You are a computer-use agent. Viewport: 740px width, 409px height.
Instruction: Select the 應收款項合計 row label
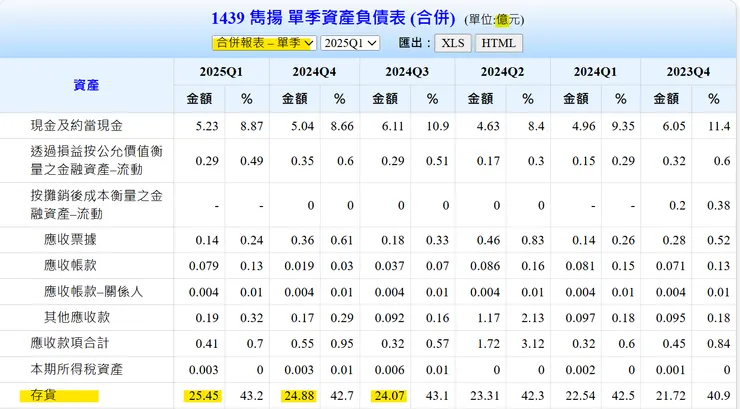[70, 343]
